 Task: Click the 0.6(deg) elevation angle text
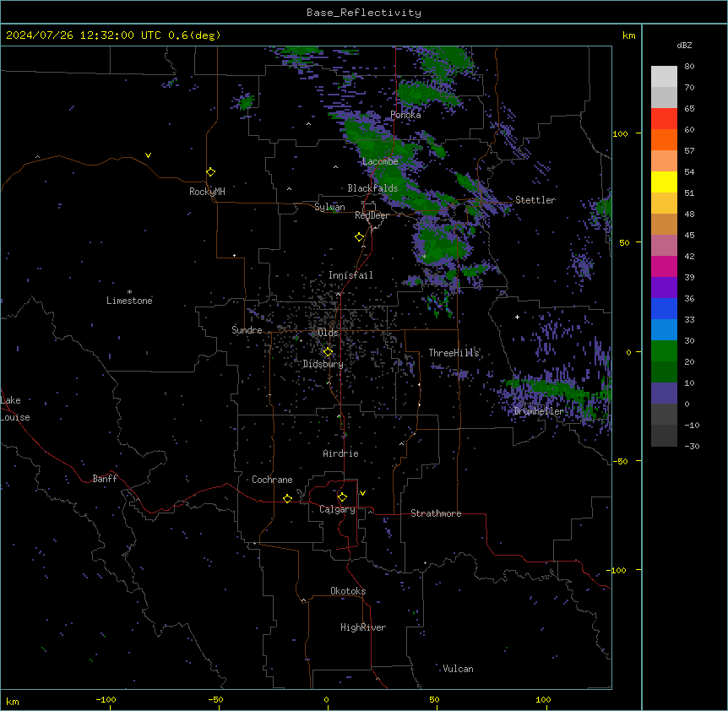pyautogui.click(x=194, y=35)
